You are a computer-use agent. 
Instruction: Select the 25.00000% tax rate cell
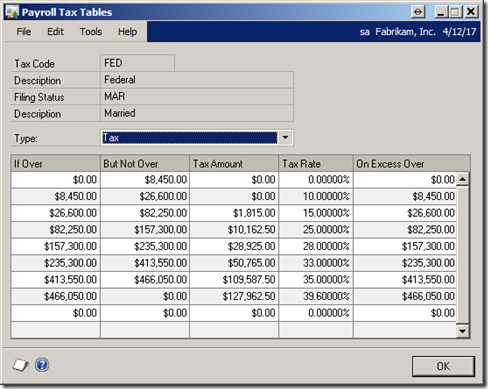[x=316, y=230]
